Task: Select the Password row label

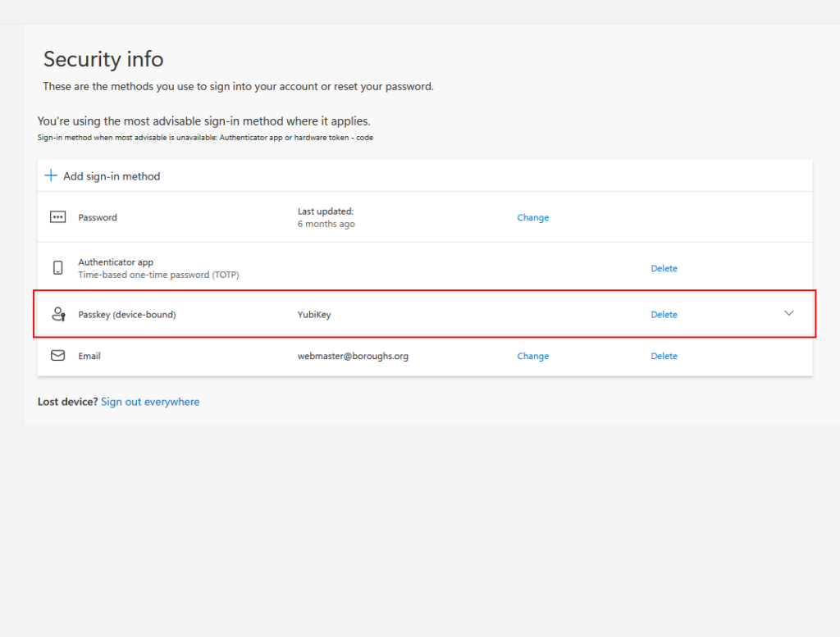Action: (98, 217)
